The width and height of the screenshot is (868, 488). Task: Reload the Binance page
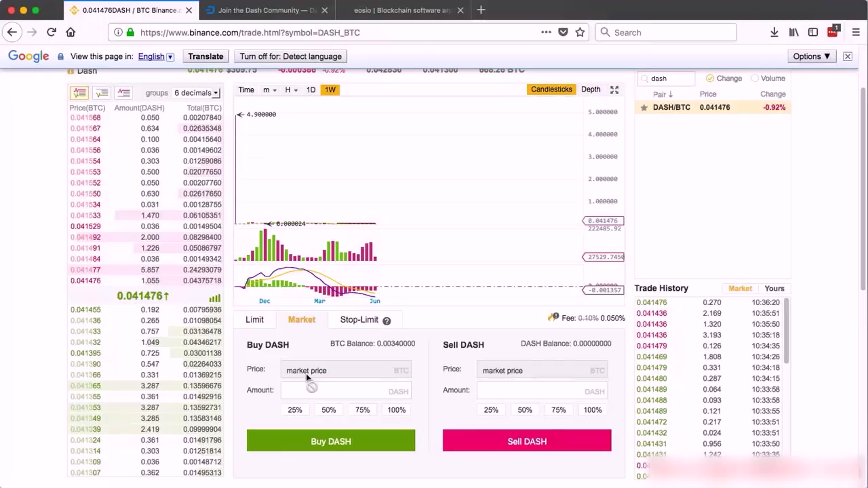tap(51, 32)
